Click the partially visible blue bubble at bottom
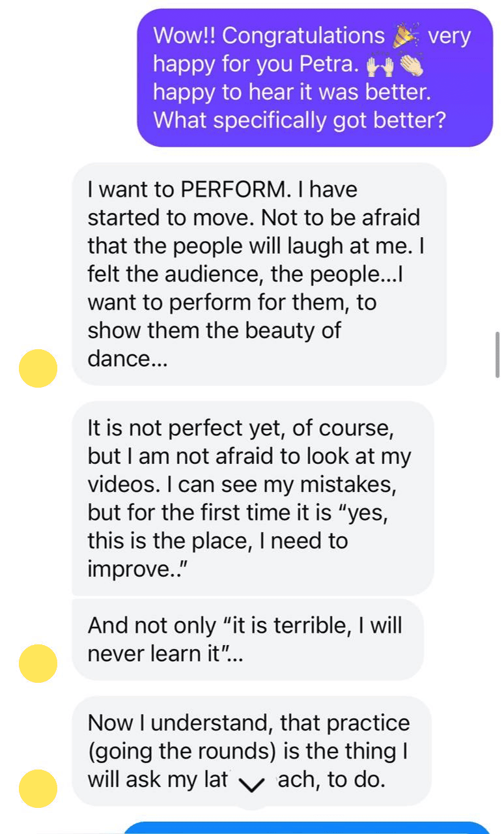 click(x=306, y=828)
